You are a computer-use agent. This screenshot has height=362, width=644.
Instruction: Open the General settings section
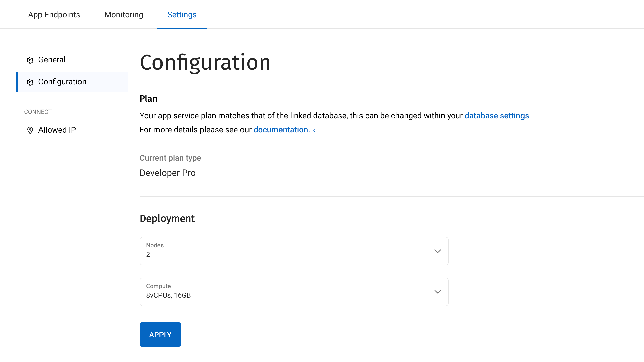52,60
